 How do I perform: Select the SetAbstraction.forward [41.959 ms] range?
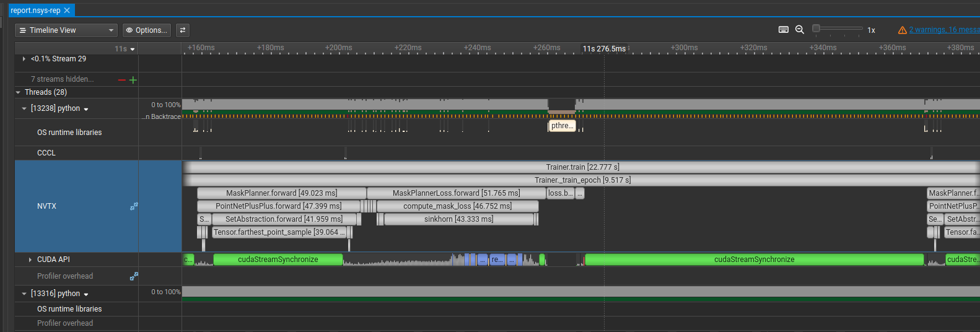tap(284, 219)
